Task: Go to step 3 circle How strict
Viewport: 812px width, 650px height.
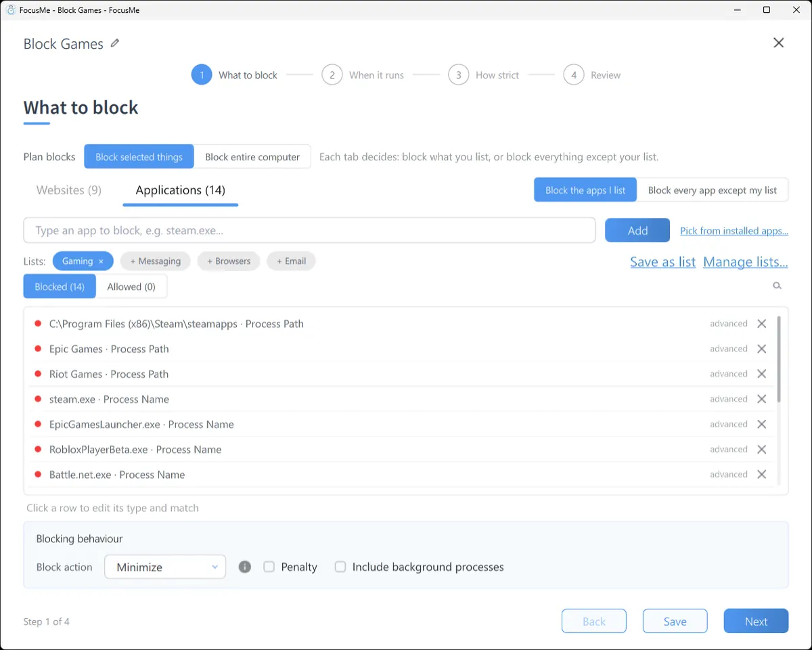Action: (x=459, y=74)
